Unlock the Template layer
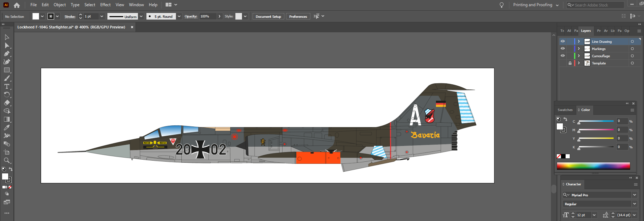This screenshot has width=644, height=221. point(570,63)
